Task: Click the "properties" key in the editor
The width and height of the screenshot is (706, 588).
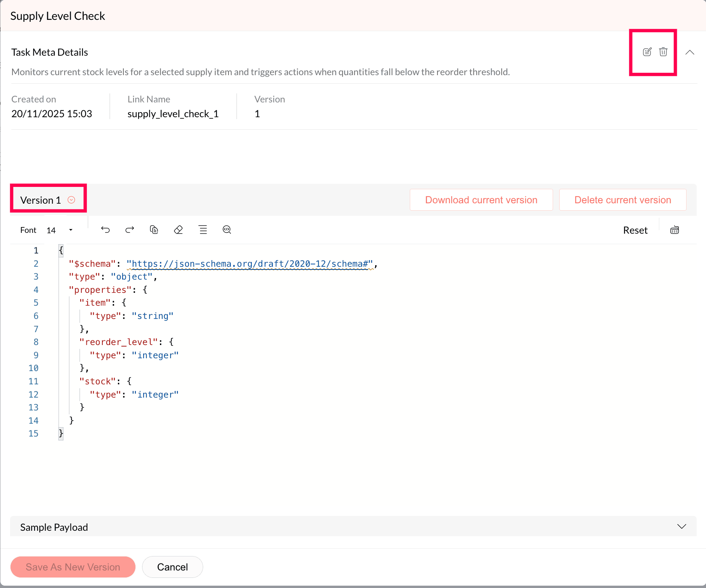Action: (100, 290)
